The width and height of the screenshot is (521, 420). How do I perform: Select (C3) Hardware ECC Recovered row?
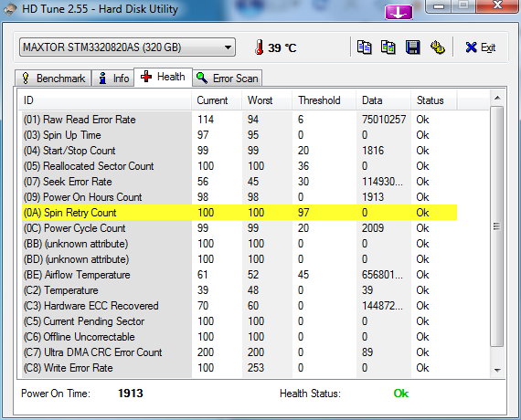239,306
